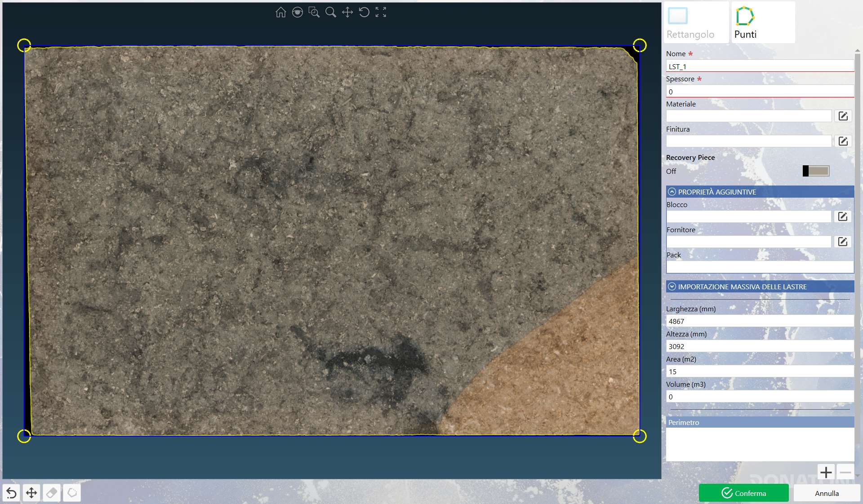Click the Pack input field
Viewport: 863px width, 504px height.
coord(760,267)
